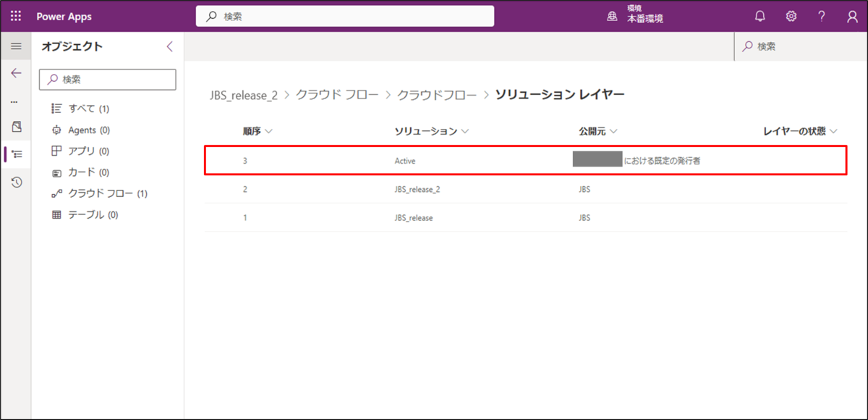Open the help question mark icon
The height and width of the screenshot is (420, 868).
pyautogui.click(x=822, y=16)
